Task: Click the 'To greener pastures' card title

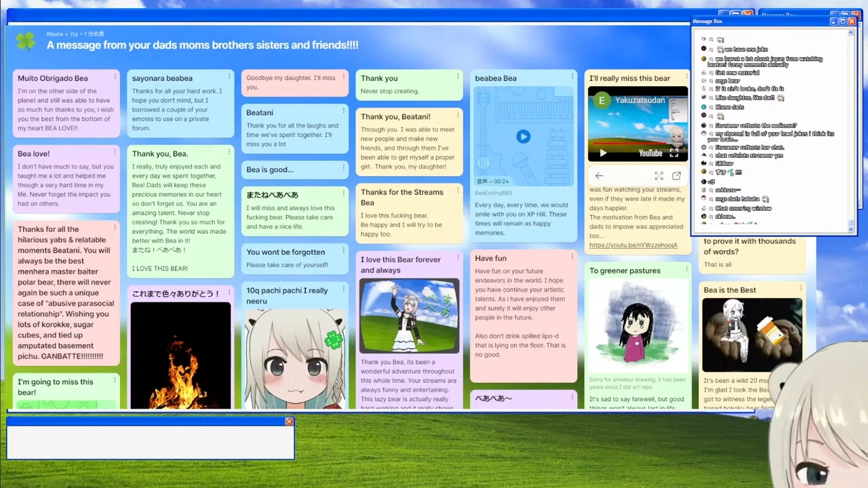Action: pos(625,271)
